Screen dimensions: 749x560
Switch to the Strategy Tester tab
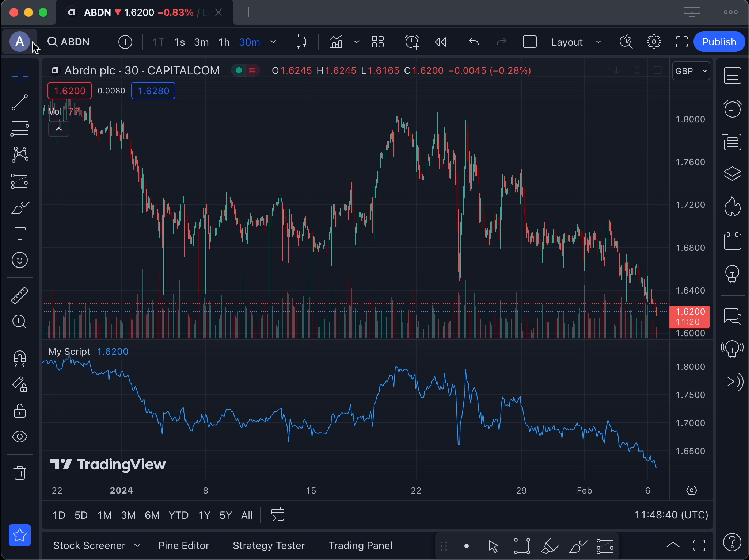coord(269,545)
